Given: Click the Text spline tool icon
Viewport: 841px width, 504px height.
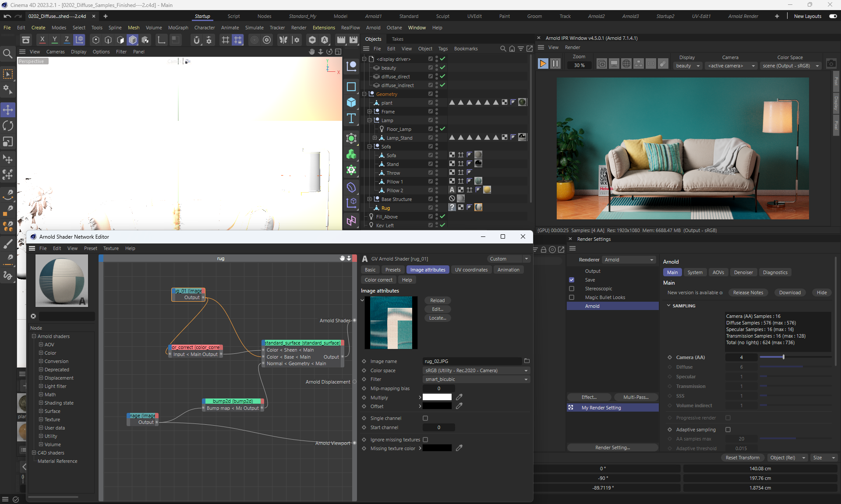Looking at the screenshot, I should coord(351,119).
